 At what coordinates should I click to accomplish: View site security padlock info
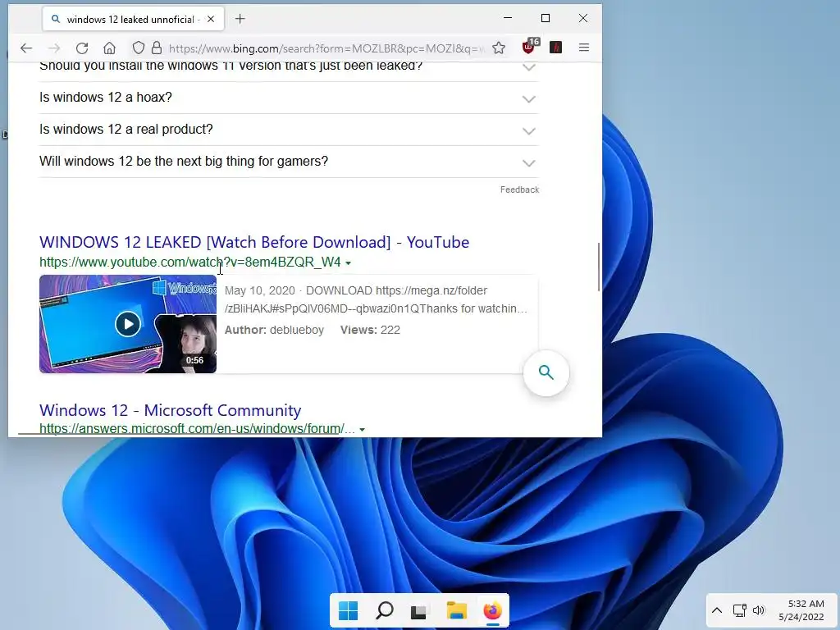[157, 48]
